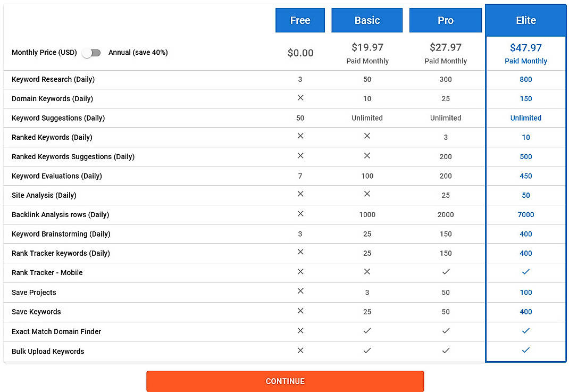The width and height of the screenshot is (569, 392).
Task: Choose the highlighted Elite plan column
Action: (526, 20)
